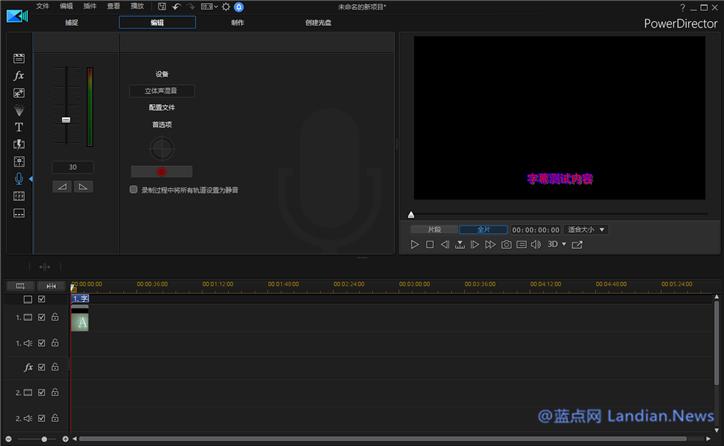The image size is (724, 446).
Task: Open the Media Room icon in sidebar
Action: pyautogui.click(x=18, y=58)
